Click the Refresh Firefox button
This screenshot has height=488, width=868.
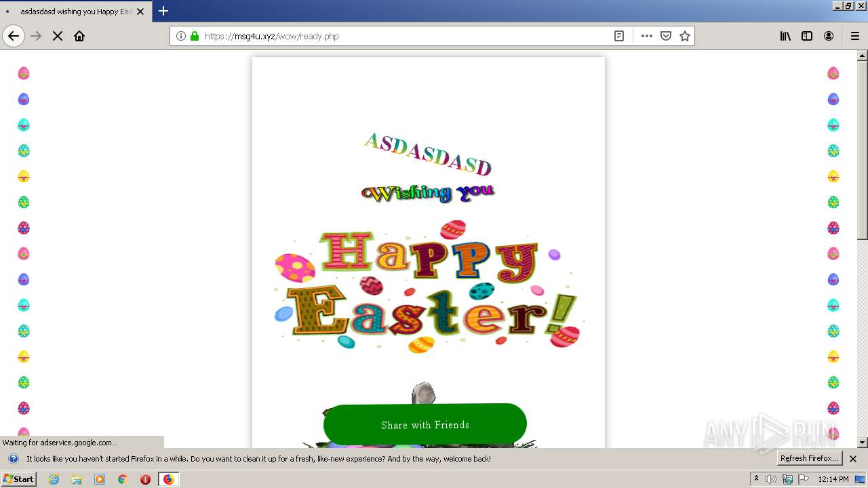[x=810, y=458]
